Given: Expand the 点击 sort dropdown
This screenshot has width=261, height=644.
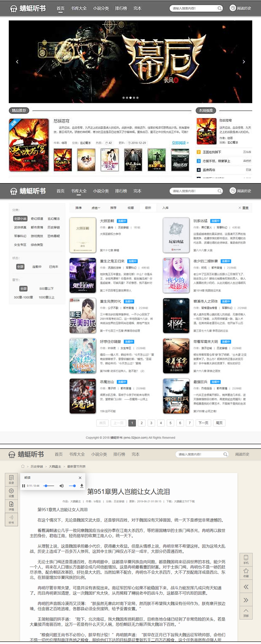Looking at the screenshot, I should (96, 207).
